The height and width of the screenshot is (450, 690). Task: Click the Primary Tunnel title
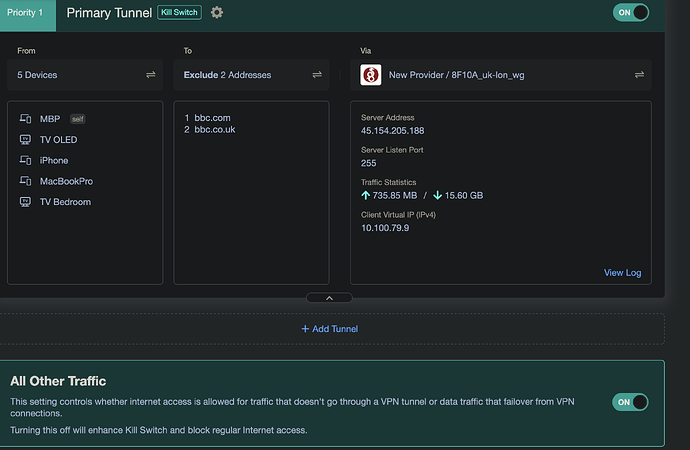[x=109, y=13]
